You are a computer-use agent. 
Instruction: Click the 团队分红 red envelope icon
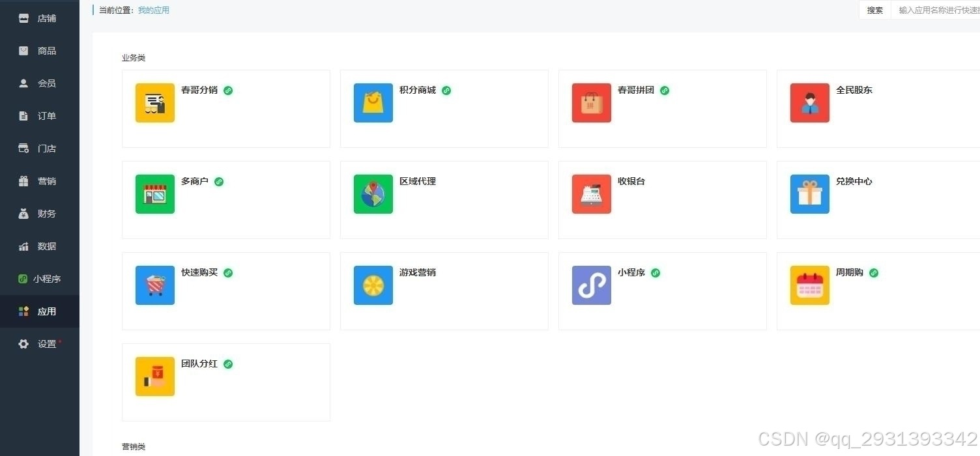155,377
